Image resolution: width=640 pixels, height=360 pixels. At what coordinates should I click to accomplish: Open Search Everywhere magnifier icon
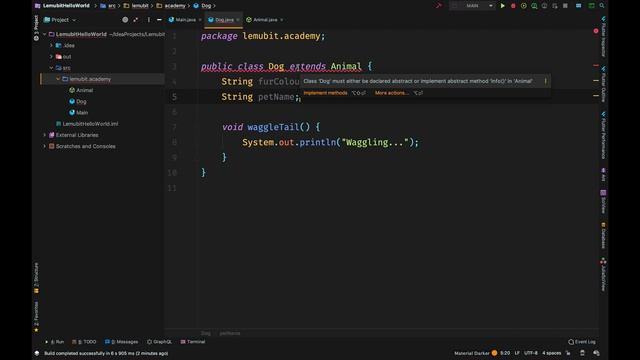click(x=602, y=6)
